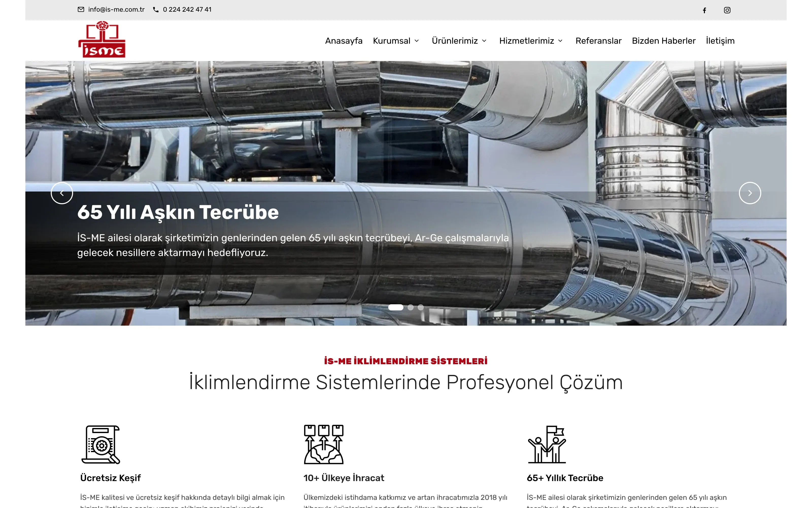Click İklimlendirme Sistemlerinde Profesyonel Çözüm heading
Screen dimensions: 812x508
click(x=406, y=382)
